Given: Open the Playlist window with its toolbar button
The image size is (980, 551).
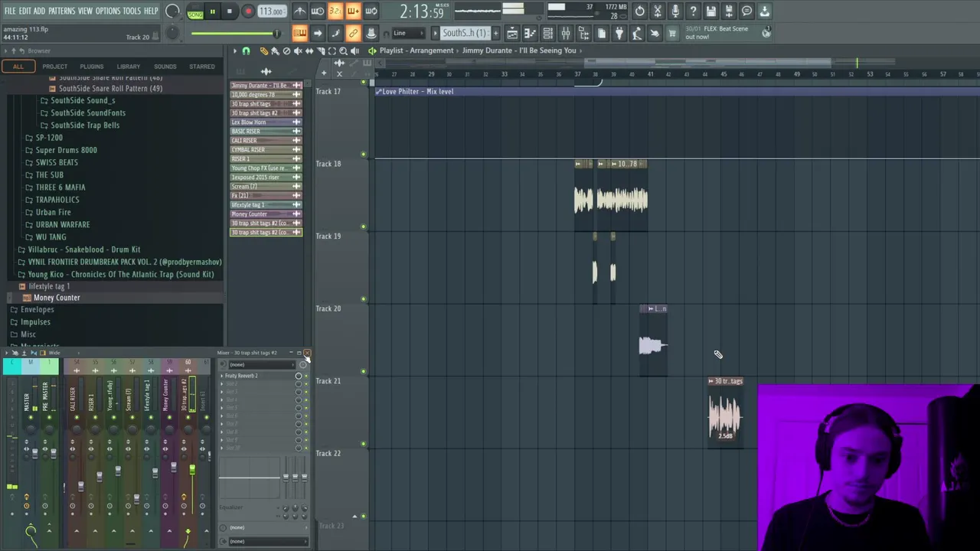Looking at the screenshot, I should pos(512,33).
